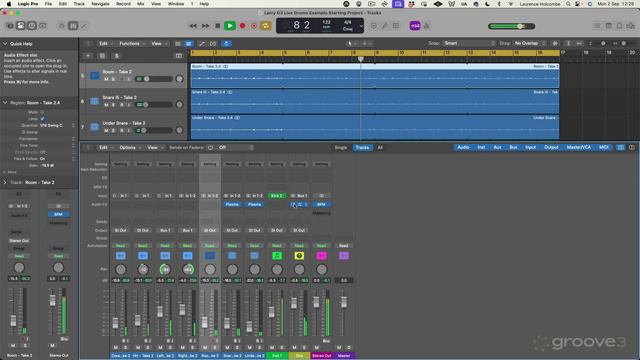640x360 pixels.
Task: Open the Mix menu in menu bar
Action: (140, 4)
